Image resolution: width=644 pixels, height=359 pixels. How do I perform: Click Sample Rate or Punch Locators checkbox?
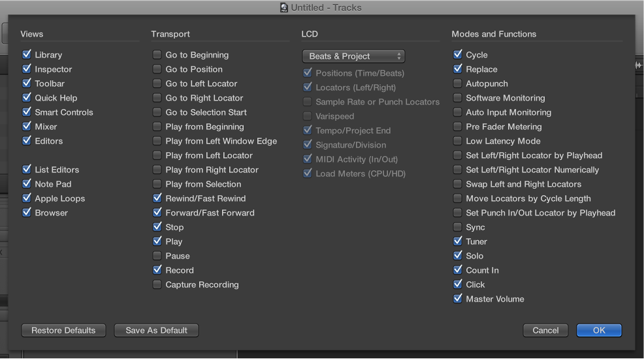307,102
